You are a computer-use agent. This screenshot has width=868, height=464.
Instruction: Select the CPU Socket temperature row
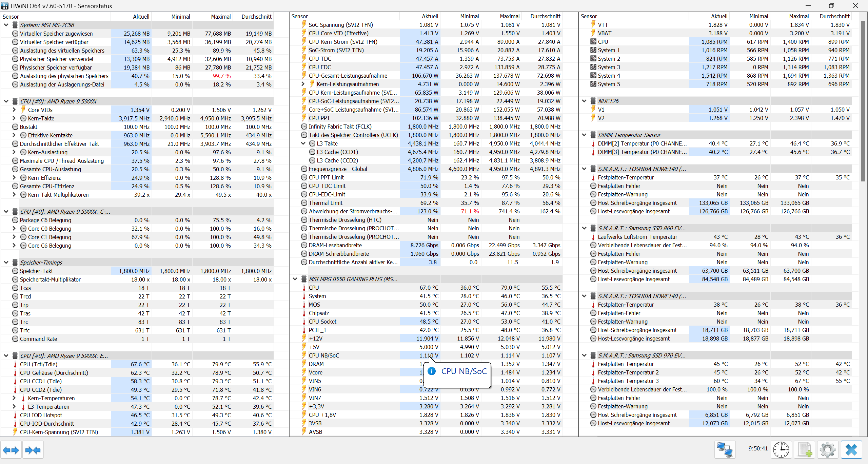click(426, 322)
